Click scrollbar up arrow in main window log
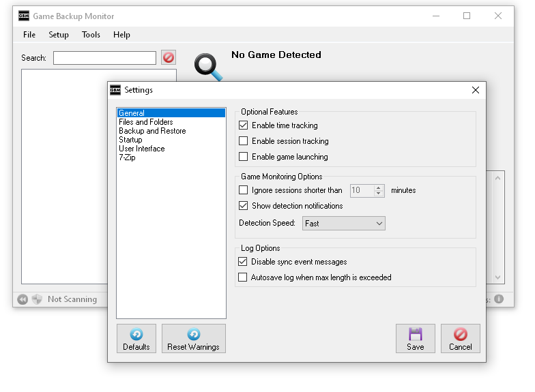Viewport: 535px width, 392px height. click(x=498, y=178)
